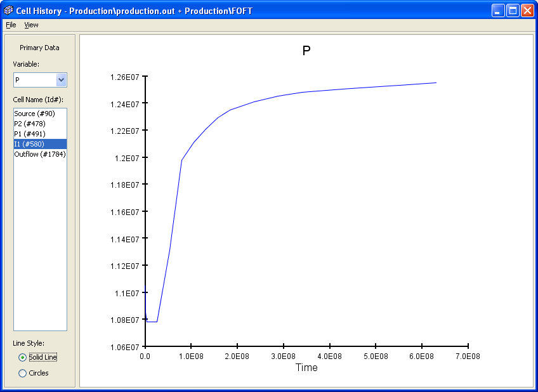Click the Variable combo box showing P
538x392 pixels.
(x=35, y=80)
